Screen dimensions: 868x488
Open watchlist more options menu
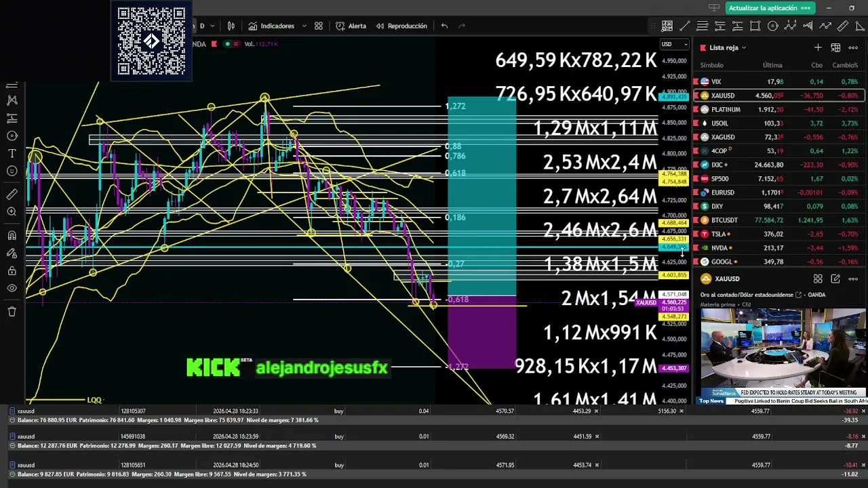pyautogui.click(x=853, y=47)
